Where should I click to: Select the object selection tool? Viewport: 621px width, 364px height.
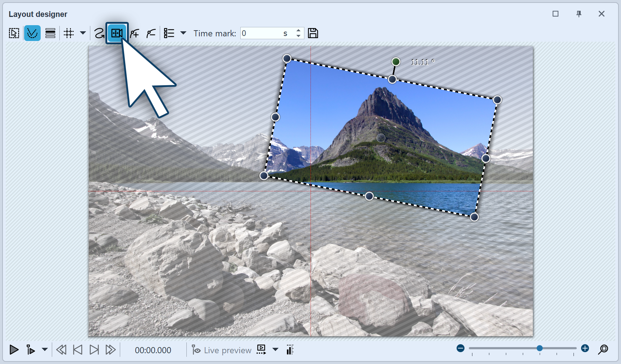click(x=14, y=33)
